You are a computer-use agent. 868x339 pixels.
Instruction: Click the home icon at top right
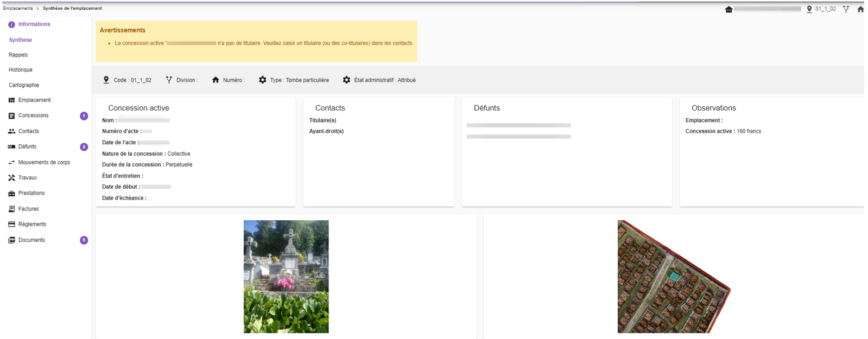point(860,9)
